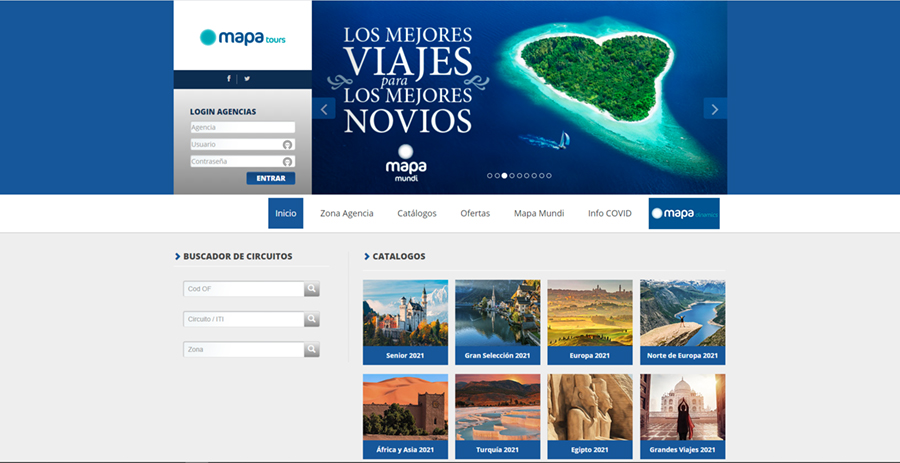This screenshot has width=900, height=463.
Task: Click the Mapa Tours logo
Action: (x=242, y=38)
